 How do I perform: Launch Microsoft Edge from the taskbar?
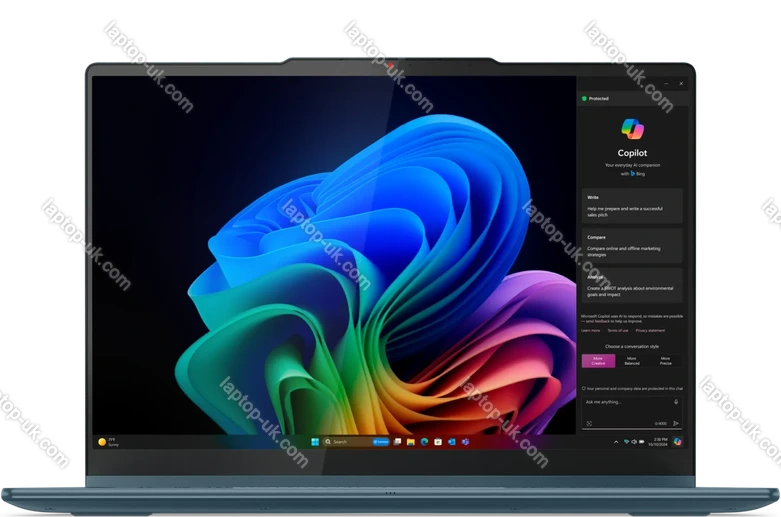[424, 441]
